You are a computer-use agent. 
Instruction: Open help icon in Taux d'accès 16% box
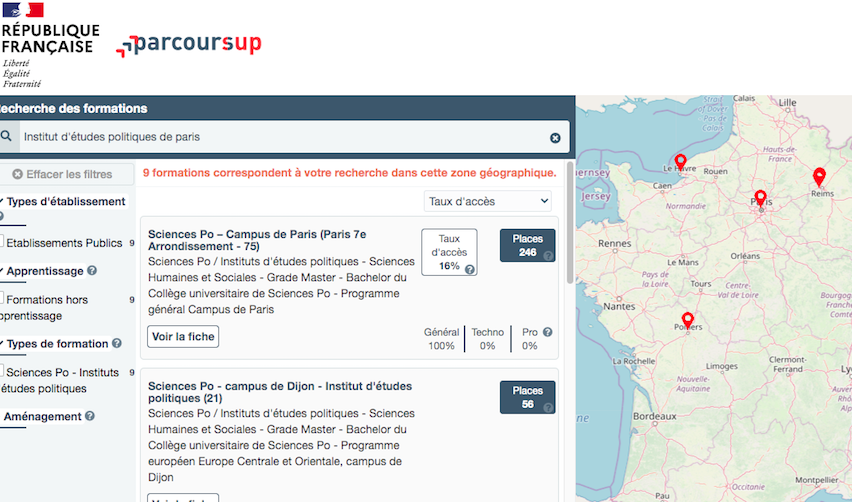469,269
